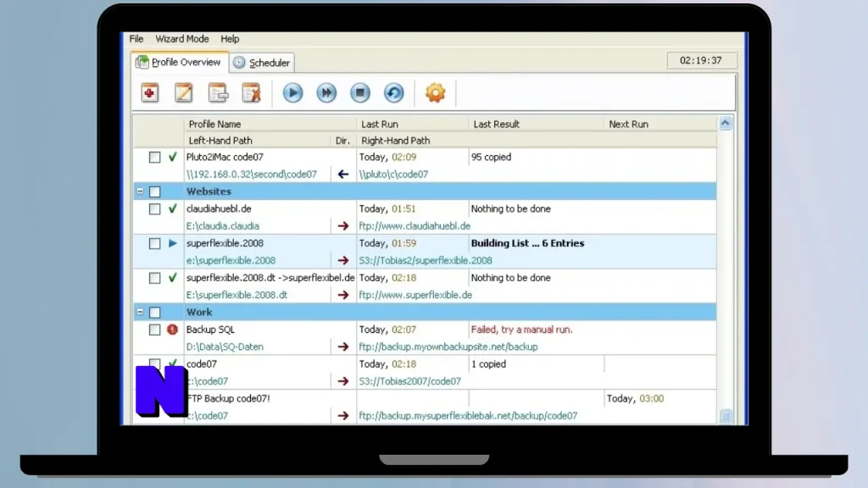Click path ftp://www.claudiahuebl.de

pyautogui.click(x=415, y=225)
